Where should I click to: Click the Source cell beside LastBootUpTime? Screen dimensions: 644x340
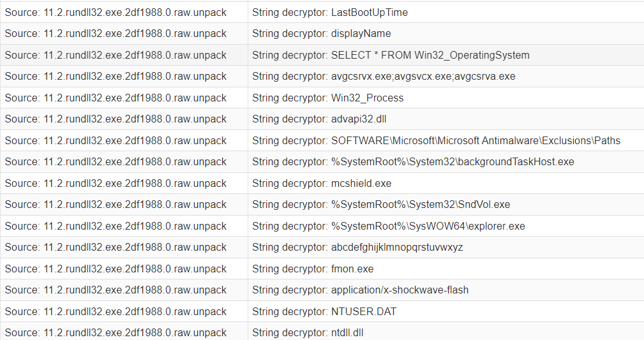pos(116,12)
